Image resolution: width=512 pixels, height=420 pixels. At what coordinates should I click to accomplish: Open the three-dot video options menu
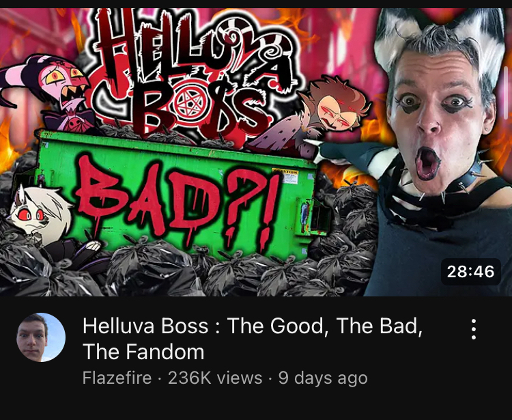pyautogui.click(x=474, y=329)
